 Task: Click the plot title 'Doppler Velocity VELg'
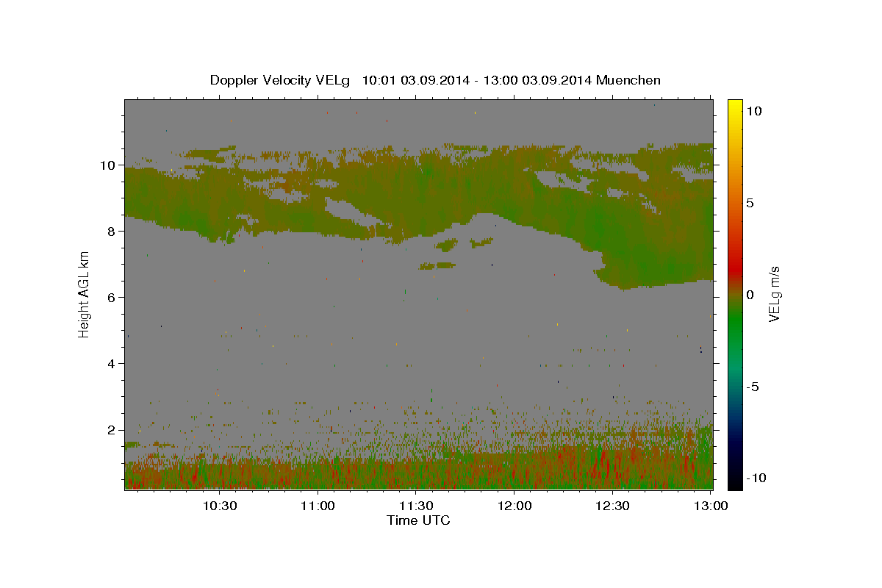[282, 80]
